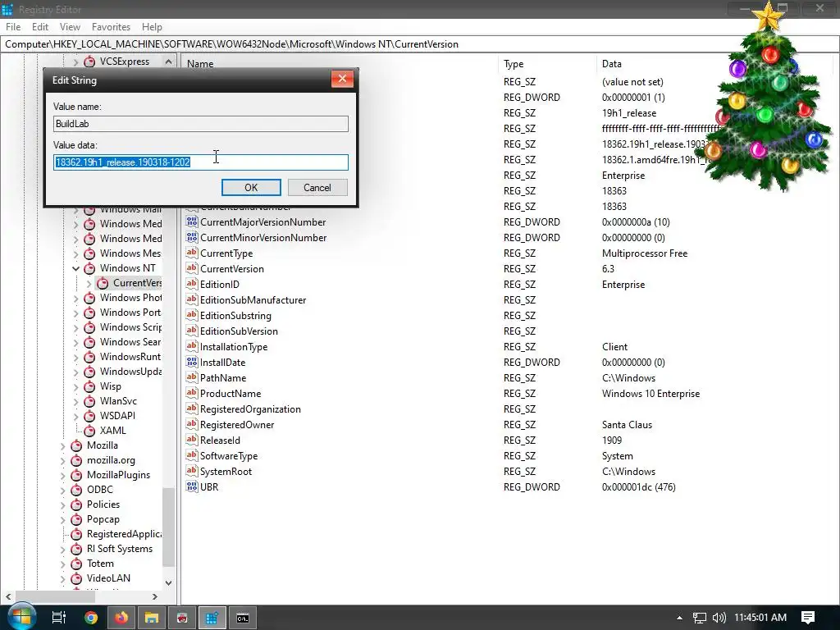The width and height of the screenshot is (840, 630).
Task: Select the mozilla.org key
Action: pyautogui.click(x=111, y=460)
